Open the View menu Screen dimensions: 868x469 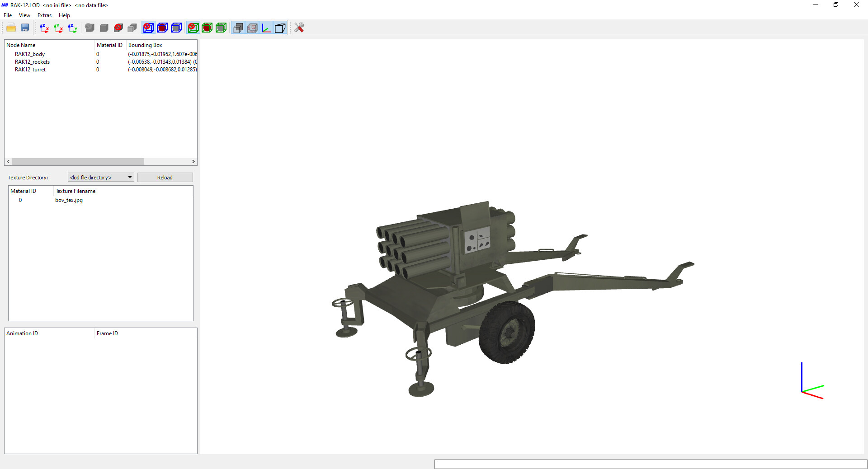24,15
